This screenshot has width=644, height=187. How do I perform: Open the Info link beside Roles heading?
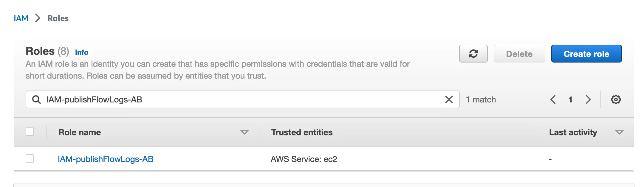[81, 52]
